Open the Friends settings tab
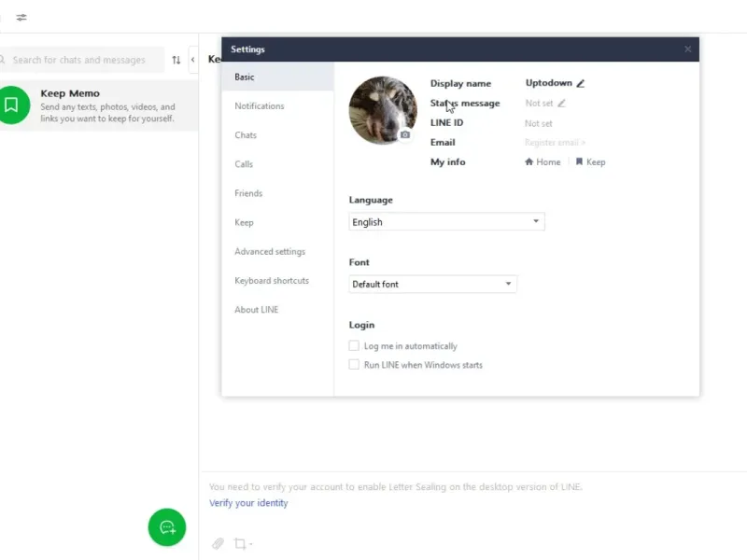The image size is (747, 560). coord(277,193)
